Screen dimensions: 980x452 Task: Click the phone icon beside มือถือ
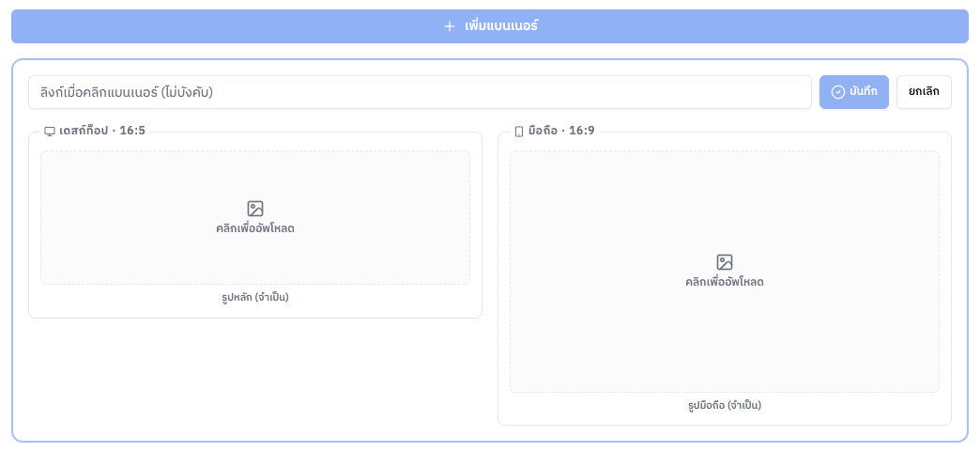(519, 132)
